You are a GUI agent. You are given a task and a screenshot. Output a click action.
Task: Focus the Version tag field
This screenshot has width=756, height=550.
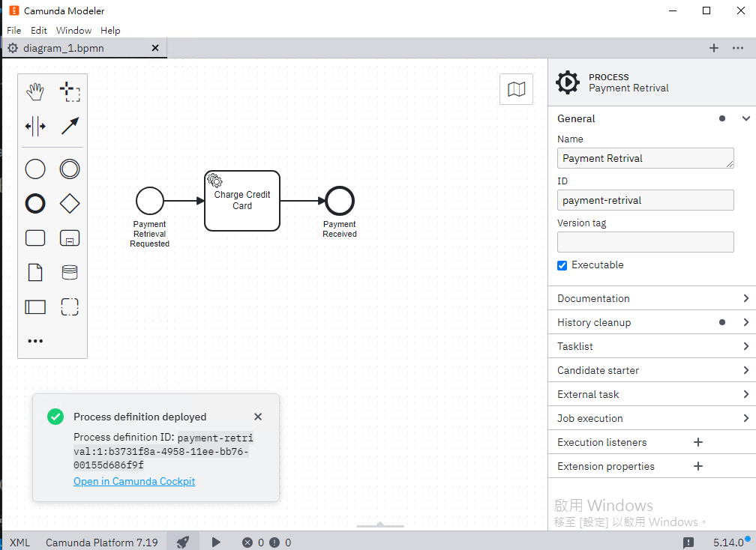(646, 242)
